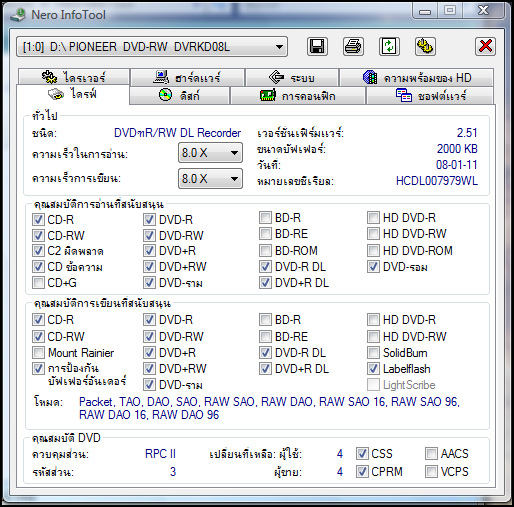The height and width of the screenshot is (507, 514).
Task: Maximize the Nero InfoTool window
Action: tap(450, 11)
